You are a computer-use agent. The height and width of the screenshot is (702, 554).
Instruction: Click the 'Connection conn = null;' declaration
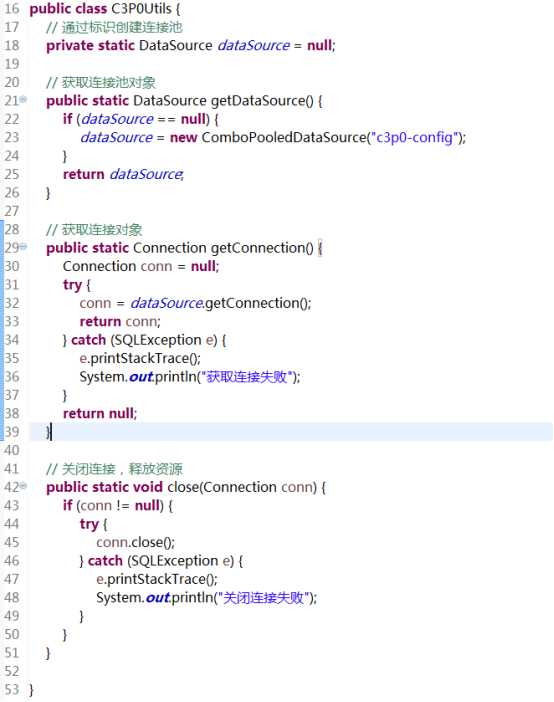141,266
